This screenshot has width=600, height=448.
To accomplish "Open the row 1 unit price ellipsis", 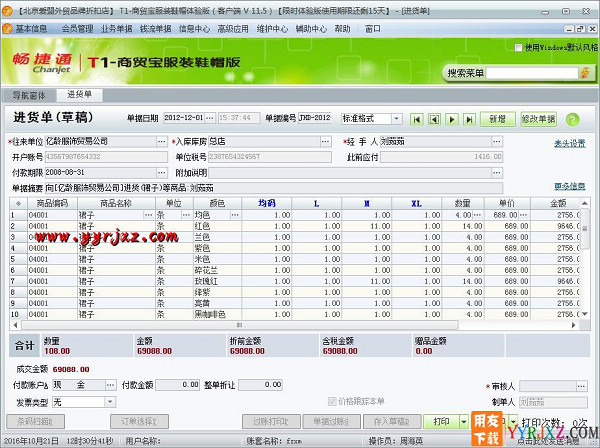I will click(524, 215).
